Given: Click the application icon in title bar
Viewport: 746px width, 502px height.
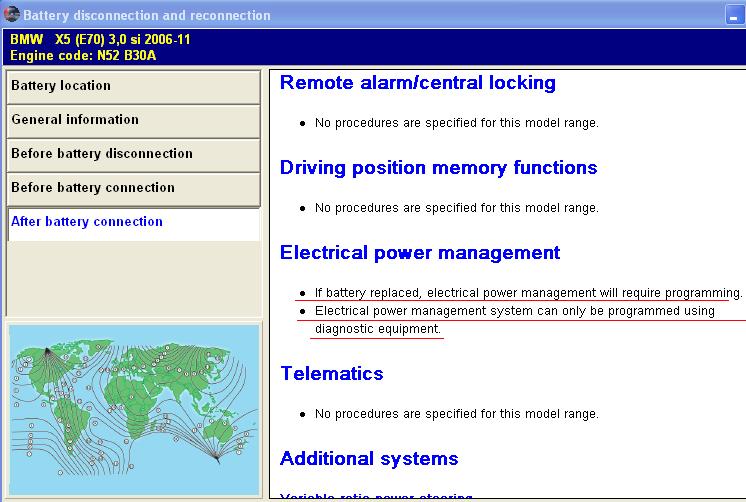Looking at the screenshot, I should point(11,14).
